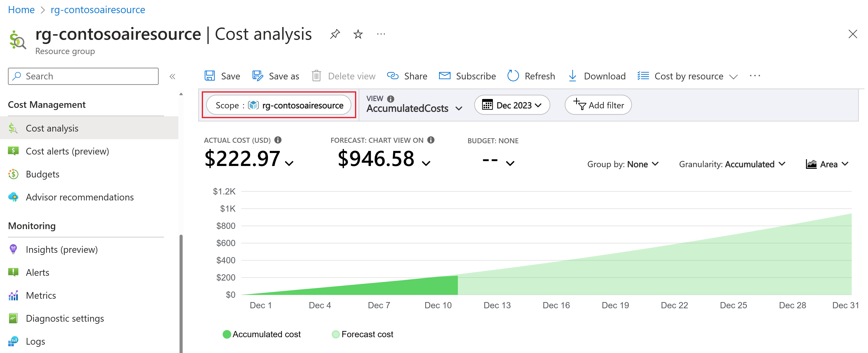Expand the $946.58 forecast details
The width and height of the screenshot is (868, 353).
(x=426, y=163)
